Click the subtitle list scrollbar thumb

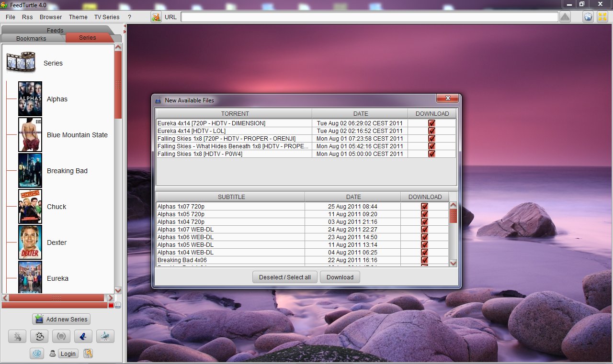453,216
